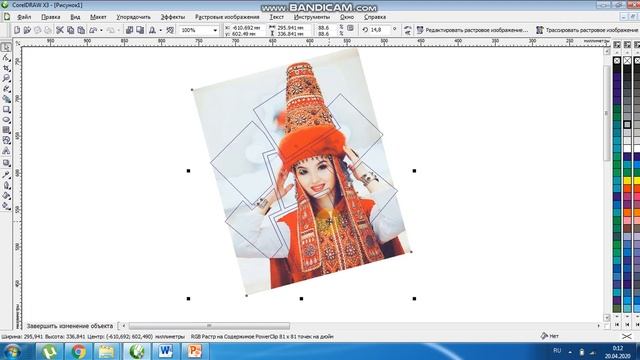Open the Эффекты menu
The image size is (640, 360).
pyautogui.click(x=173, y=17)
